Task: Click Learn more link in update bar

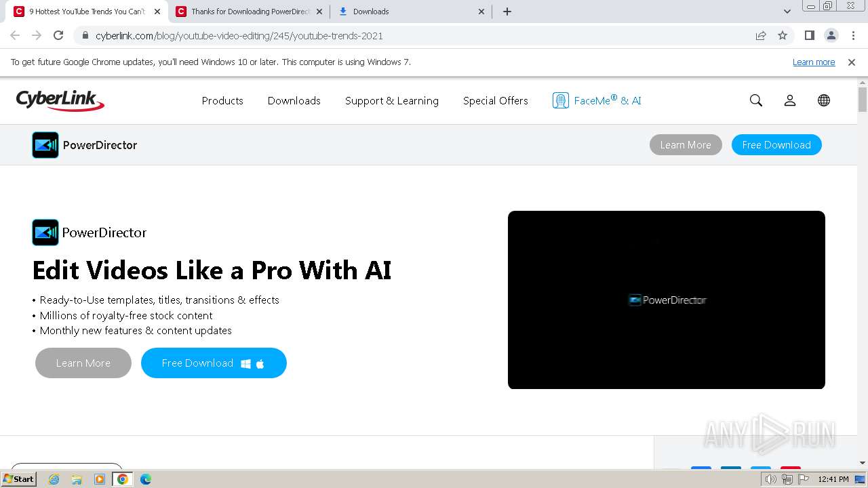Action: pos(814,62)
